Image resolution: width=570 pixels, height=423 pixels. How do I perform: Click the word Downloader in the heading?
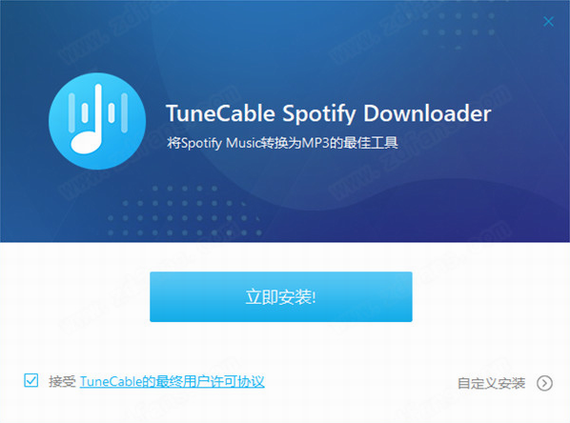coord(427,113)
